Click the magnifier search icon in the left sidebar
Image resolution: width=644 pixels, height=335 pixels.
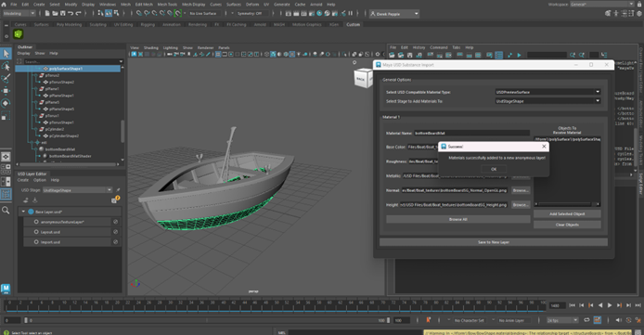tap(6, 211)
